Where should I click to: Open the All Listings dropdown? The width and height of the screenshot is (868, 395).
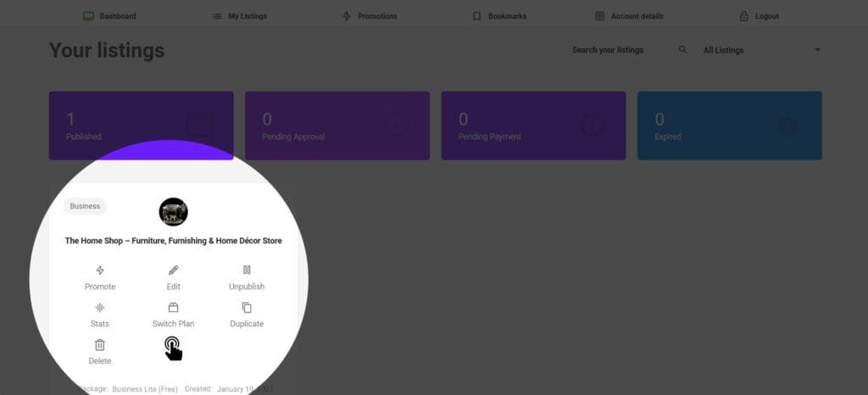(x=761, y=50)
